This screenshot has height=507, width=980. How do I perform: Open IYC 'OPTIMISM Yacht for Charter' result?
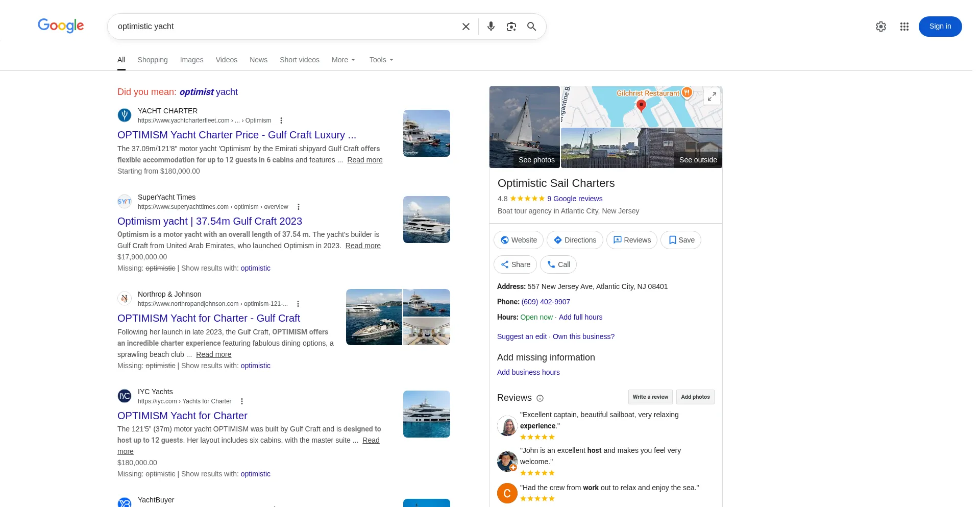click(x=182, y=416)
